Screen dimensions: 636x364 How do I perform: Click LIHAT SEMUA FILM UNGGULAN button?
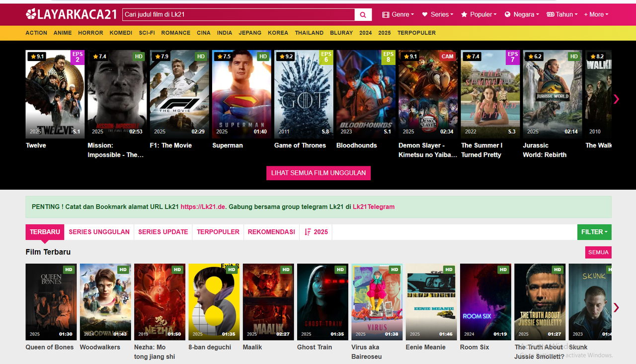(x=318, y=173)
